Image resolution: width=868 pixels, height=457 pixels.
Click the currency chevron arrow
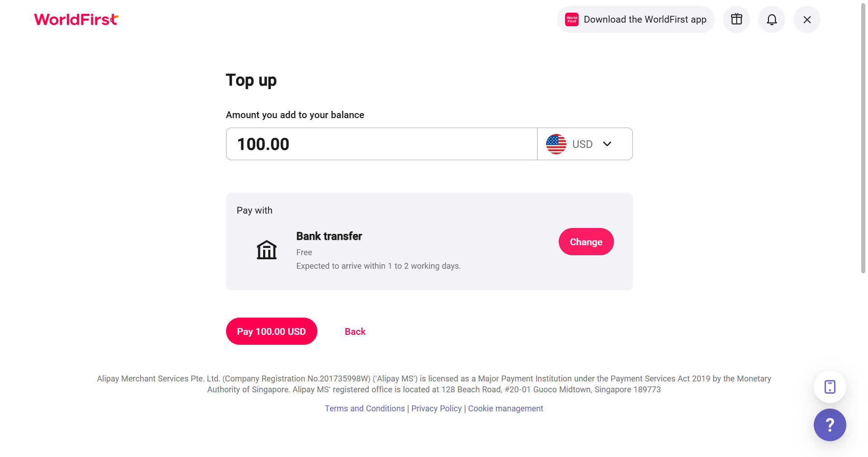point(607,144)
